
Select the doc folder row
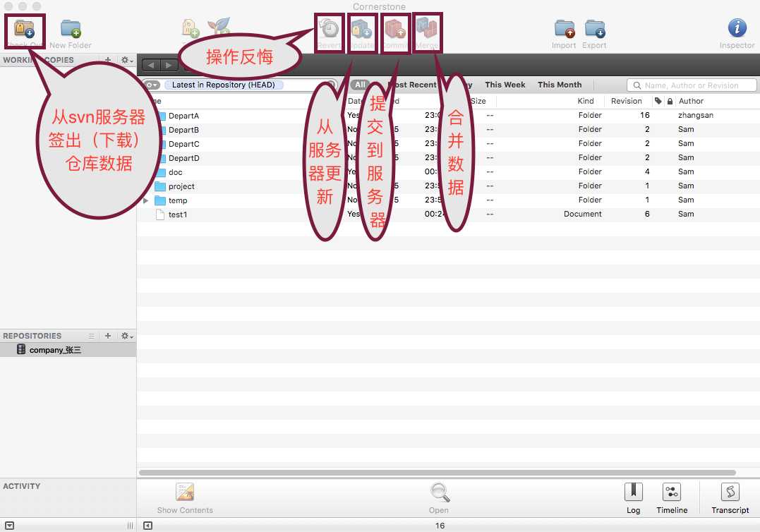[x=448, y=171]
